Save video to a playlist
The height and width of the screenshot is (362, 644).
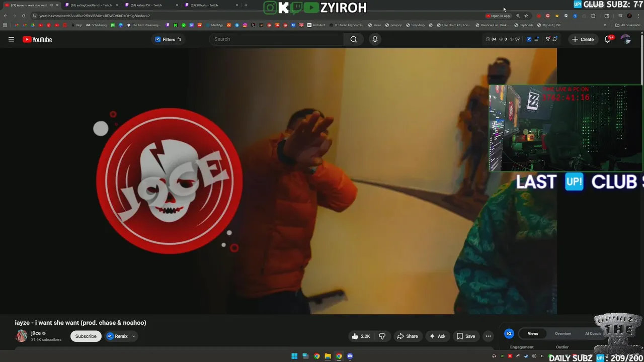pyautogui.click(x=465, y=336)
